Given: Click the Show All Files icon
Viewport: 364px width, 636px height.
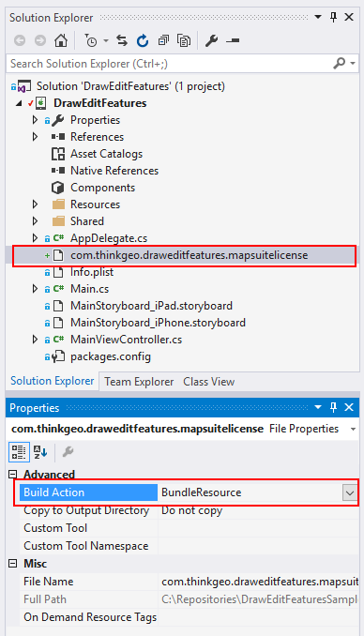Looking at the screenshot, I should point(184,40).
